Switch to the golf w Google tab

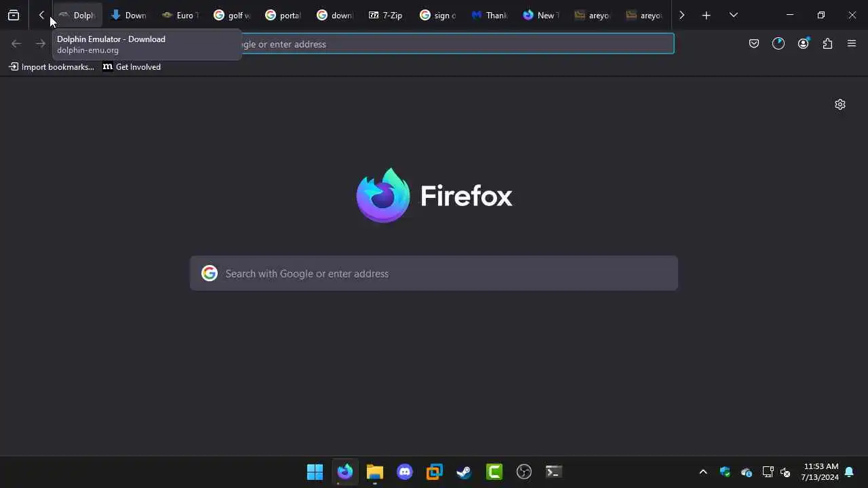coord(232,15)
